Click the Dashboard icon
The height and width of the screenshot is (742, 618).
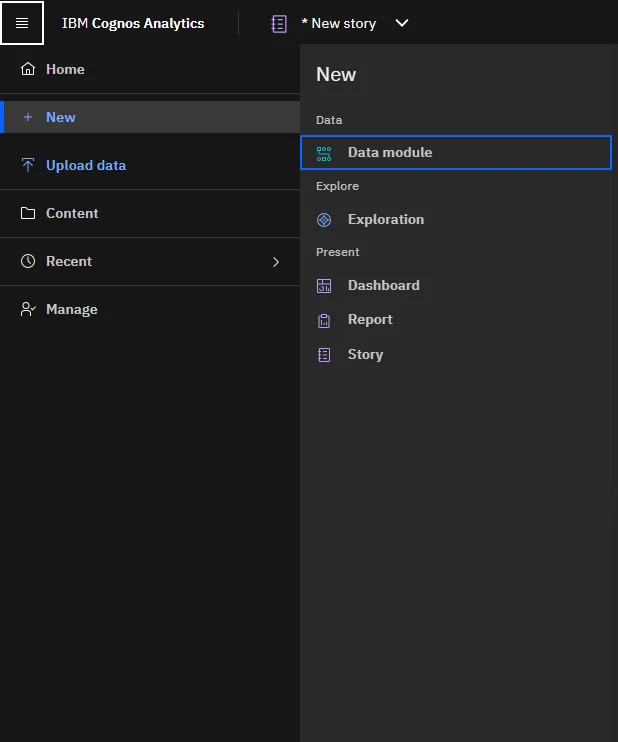324,286
